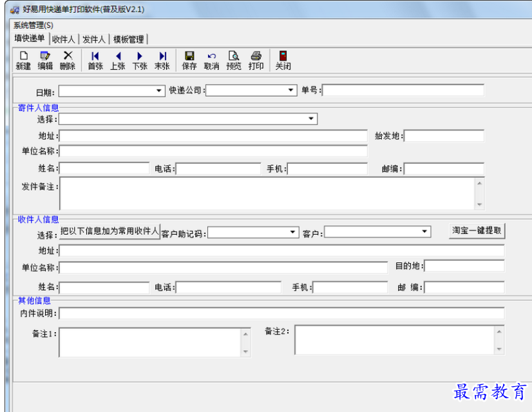Click the recipient 姓名 field

(104, 288)
